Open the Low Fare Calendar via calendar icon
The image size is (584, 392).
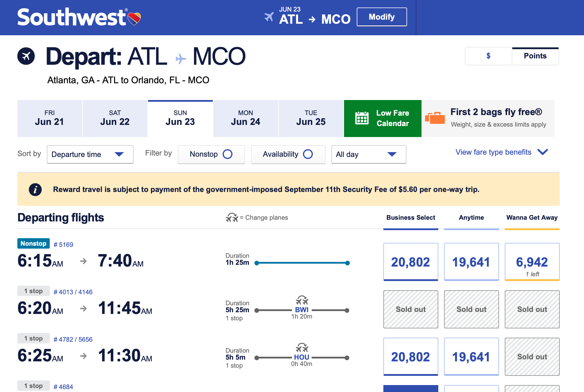click(362, 118)
